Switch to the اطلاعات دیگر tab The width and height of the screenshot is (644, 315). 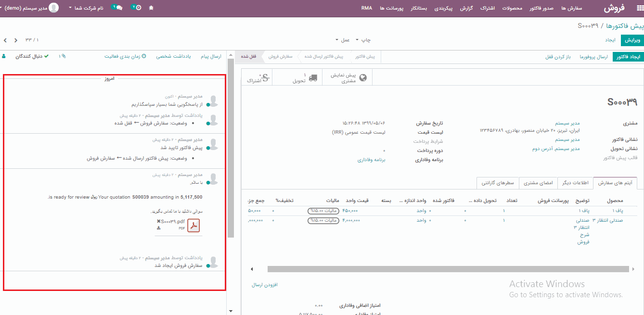click(x=575, y=183)
